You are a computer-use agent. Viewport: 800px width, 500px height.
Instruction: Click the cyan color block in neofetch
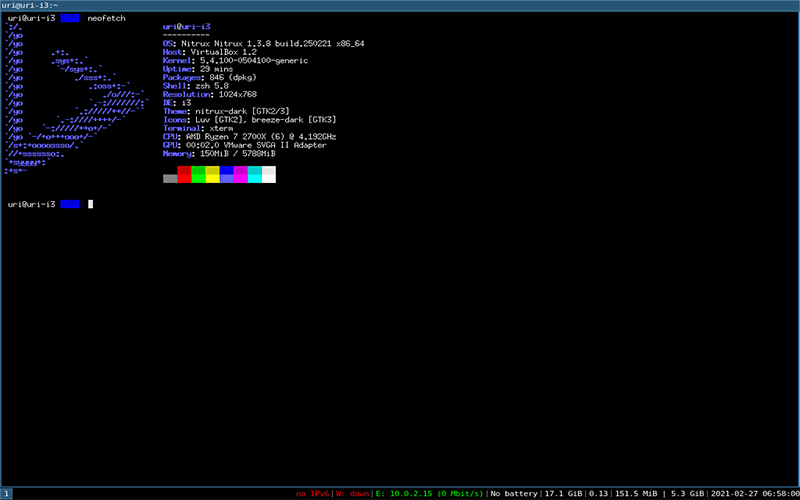(254, 175)
